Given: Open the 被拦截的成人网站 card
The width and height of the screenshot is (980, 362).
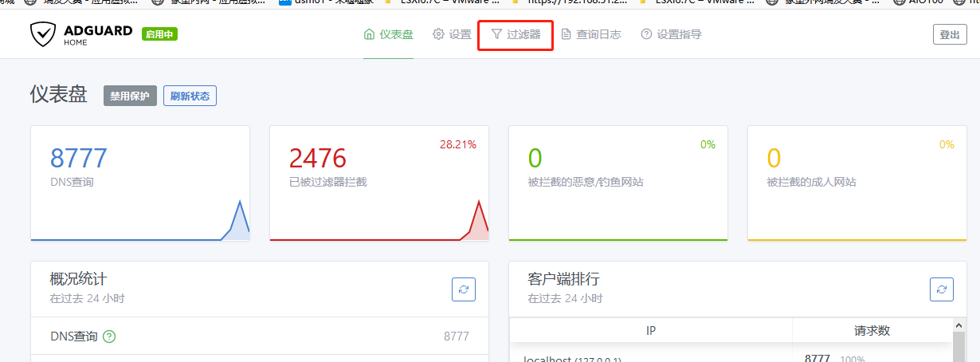Looking at the screenshot, I should point(857,183).
